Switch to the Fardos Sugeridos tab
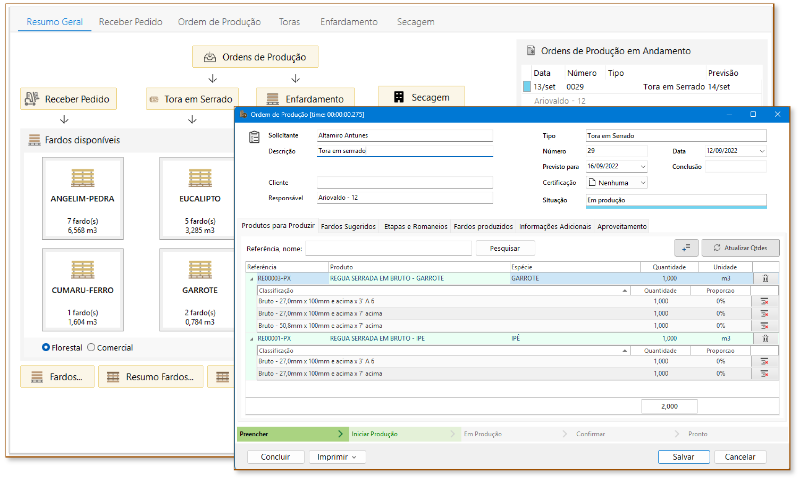The image size is (799, 478). [x=348, y=226]
